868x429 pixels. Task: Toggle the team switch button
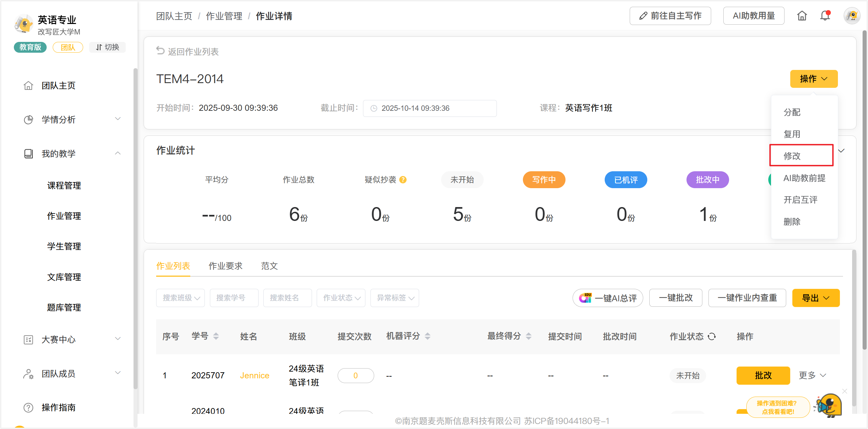pyautogui.click(x=107, y=47)
